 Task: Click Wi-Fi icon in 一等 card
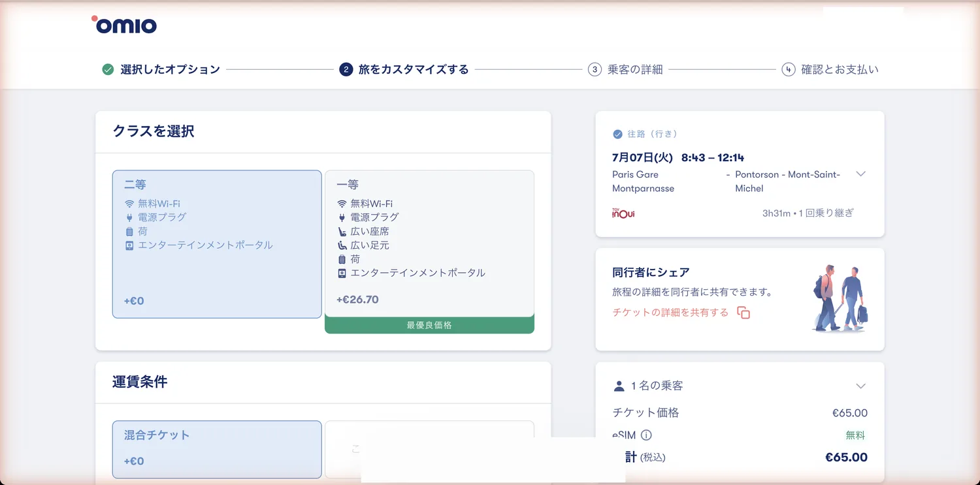coord(342,204)
